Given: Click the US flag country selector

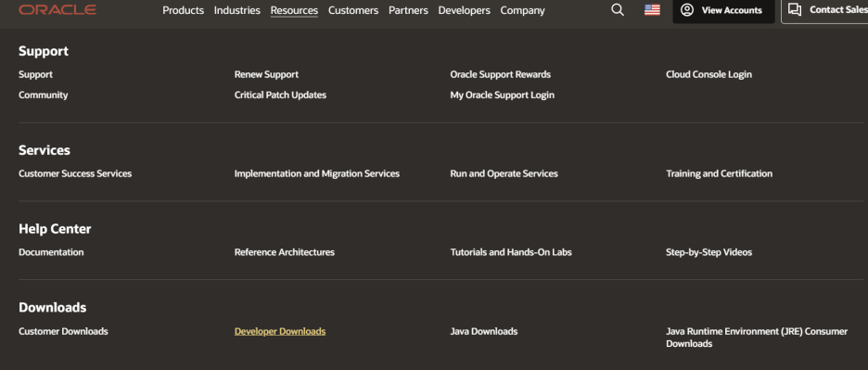Looking at the screenshot, I should [652, 10].
